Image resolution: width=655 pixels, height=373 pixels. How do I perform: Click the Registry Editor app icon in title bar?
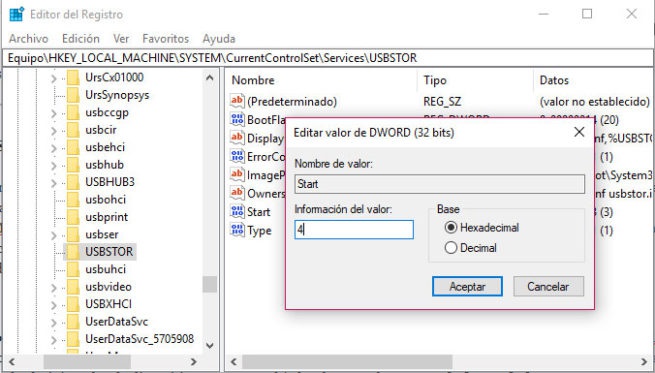[x=16, y=14]
